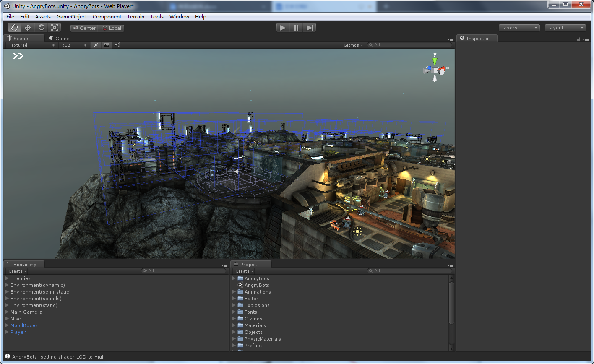Viewport: 594px width, 364px height.
Task: Open the Layers dropdown
Action: 519,27
